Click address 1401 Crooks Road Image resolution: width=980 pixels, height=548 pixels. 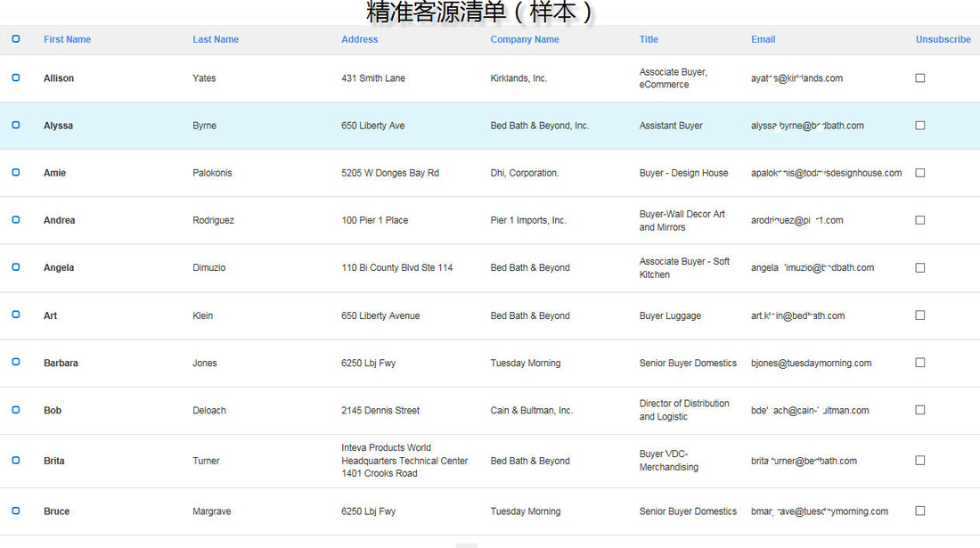click(x=380, y=474)
